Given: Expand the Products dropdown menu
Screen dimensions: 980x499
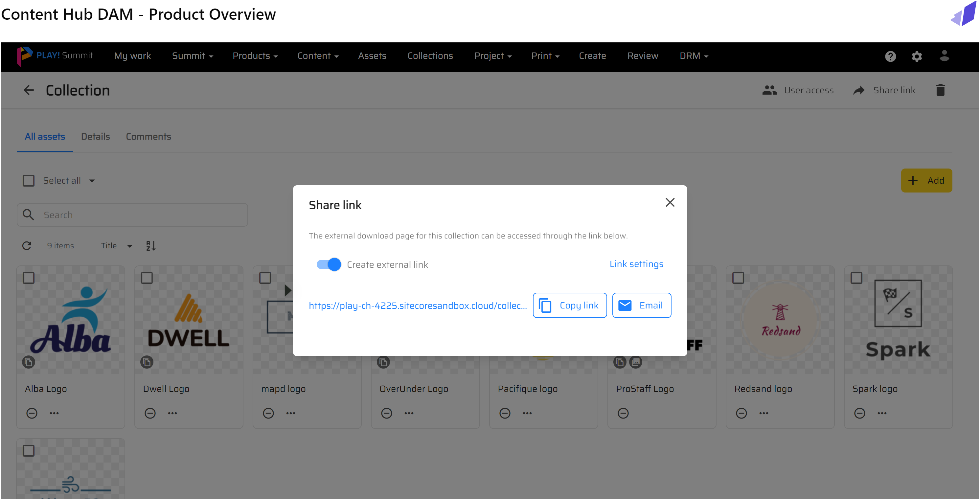Looking at the screenshot, I should tap(255, 56).
